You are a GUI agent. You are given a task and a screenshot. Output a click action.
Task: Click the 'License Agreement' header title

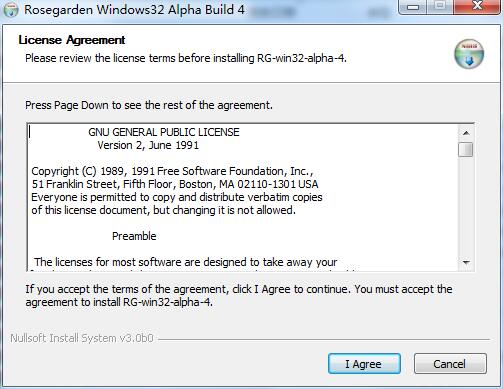[x=72, y=40]
